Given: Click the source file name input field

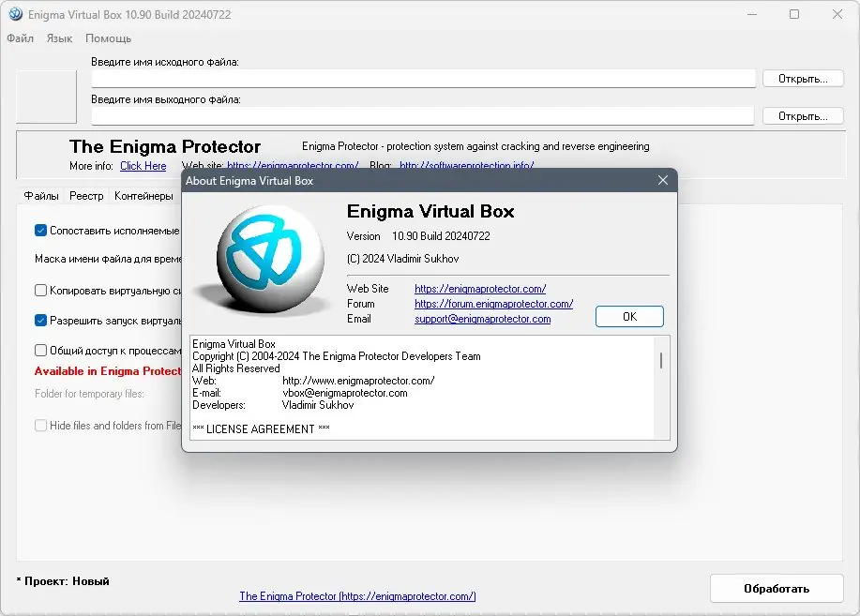Looking at the screenshot, I should point(423,79).
